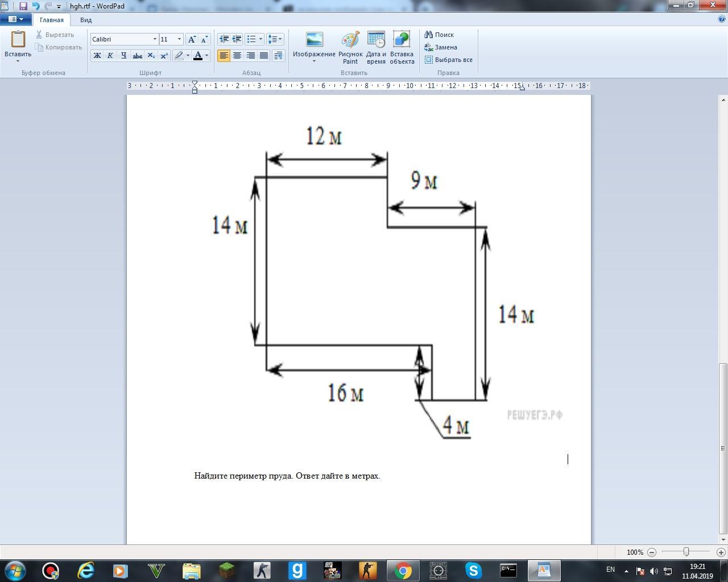Toggle italic formatting with К button

click(x=110, y=56)
